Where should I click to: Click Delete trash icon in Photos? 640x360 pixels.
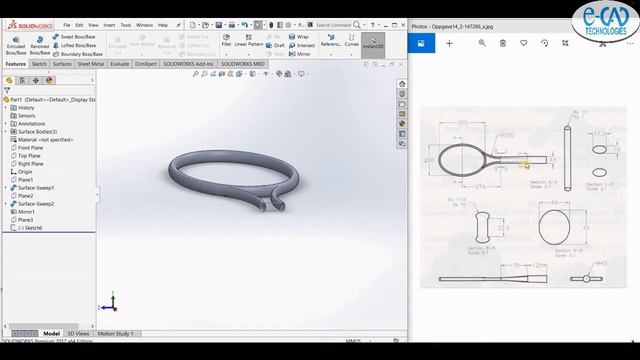click(503, 43)
